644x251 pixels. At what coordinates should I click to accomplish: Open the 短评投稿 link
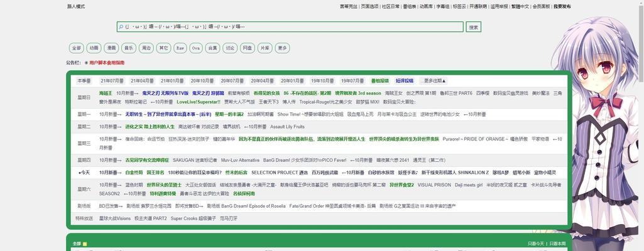tap(405, 81)
